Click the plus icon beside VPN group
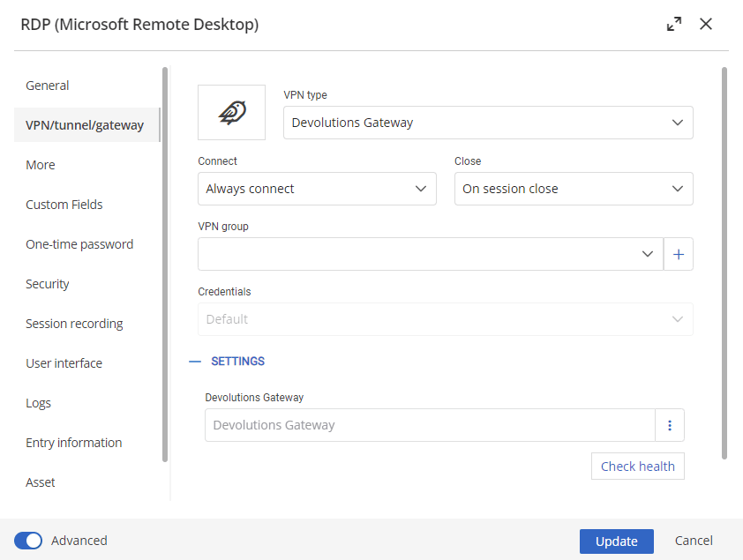 pos(678,254)
